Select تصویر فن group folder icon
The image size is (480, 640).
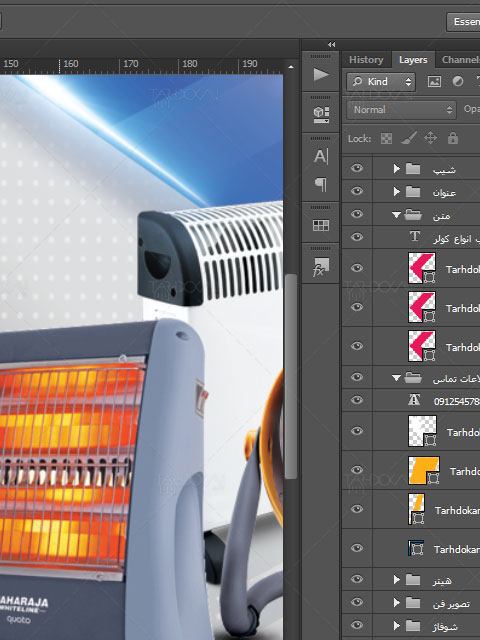tap(413, 602)
